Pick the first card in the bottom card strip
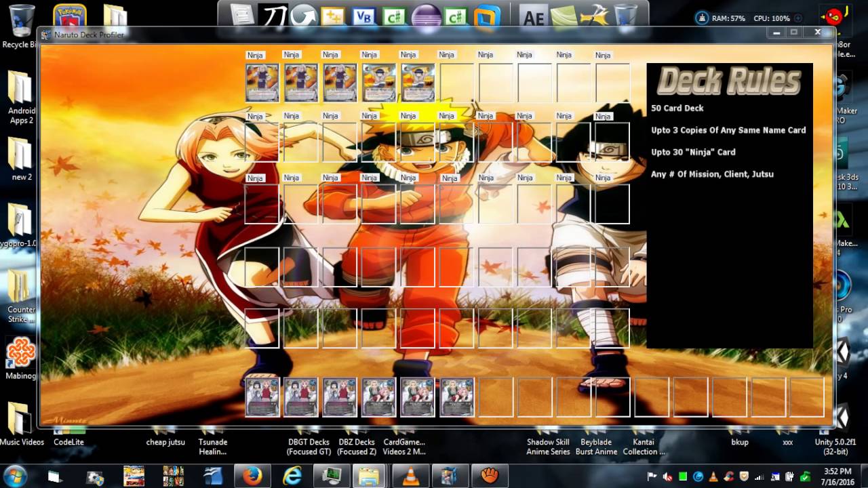The image size is (868, 488). pyautogui.click(x=262, y=396)
